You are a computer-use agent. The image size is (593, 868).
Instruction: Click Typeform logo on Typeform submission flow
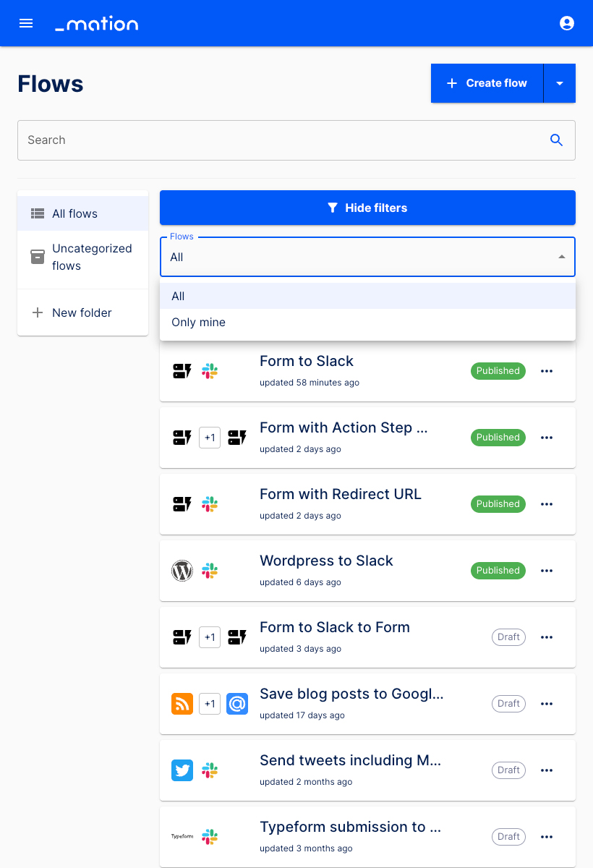182,837
